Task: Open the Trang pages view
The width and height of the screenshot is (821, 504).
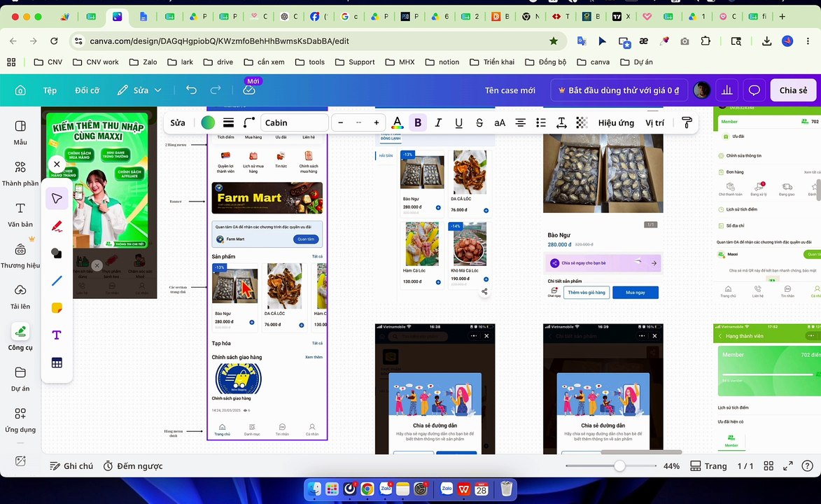Action: [x=708, y=465]
